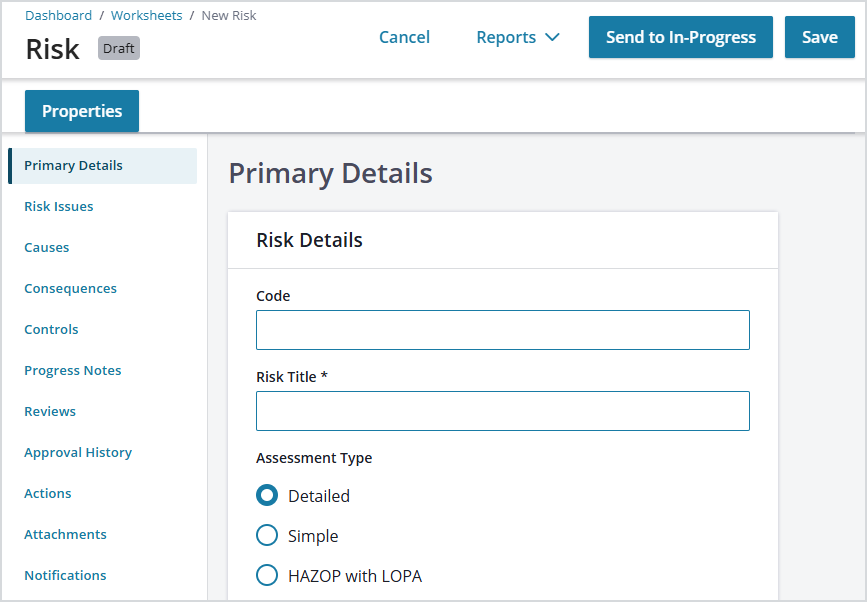Go to Attachments section
Screen dimensions: 867x602
(x=65, y=534)
